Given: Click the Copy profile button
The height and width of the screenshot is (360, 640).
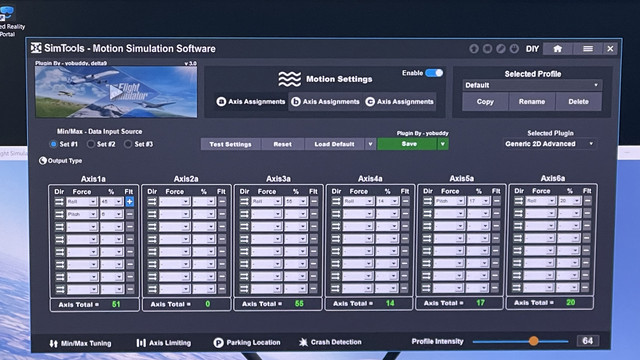Looking at the screenshot, I should point(485,102).
